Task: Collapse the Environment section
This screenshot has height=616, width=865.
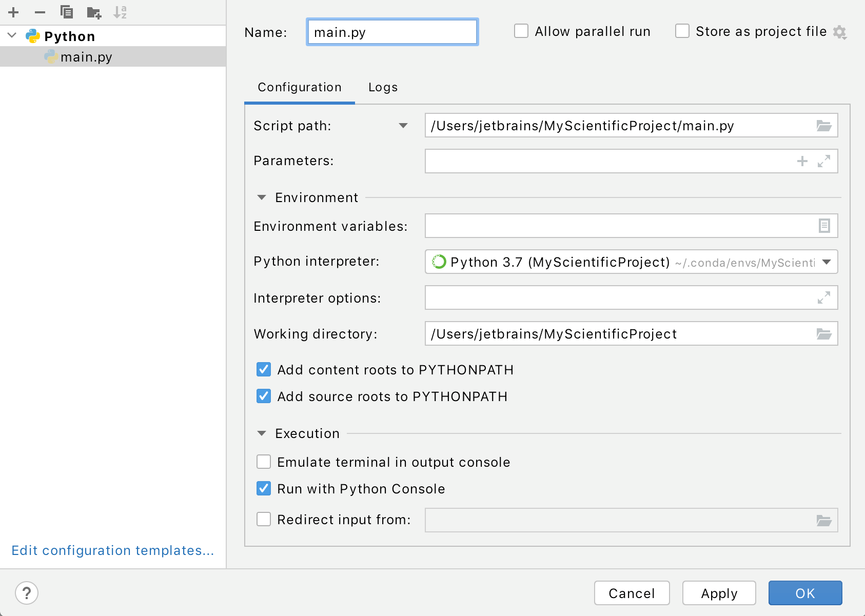Action: (x=262, y=197)
